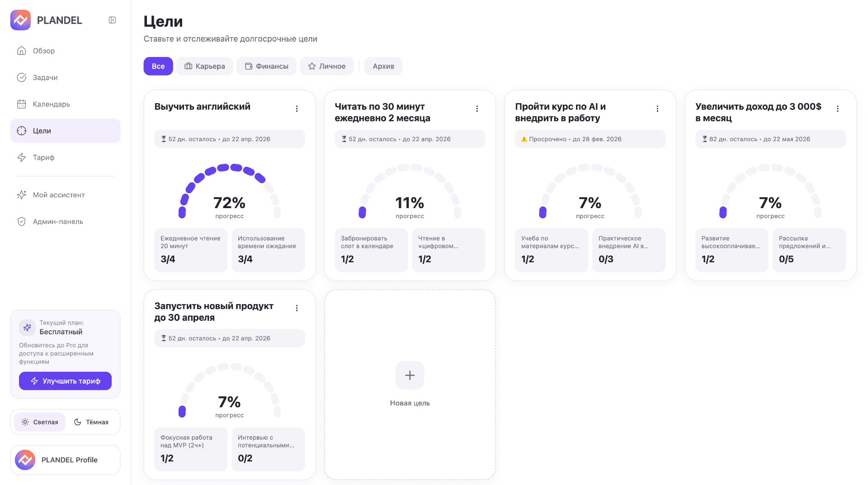868x485 pixels.
Task: Click the PLANDEL logo icon
Action: coord(20,20)
